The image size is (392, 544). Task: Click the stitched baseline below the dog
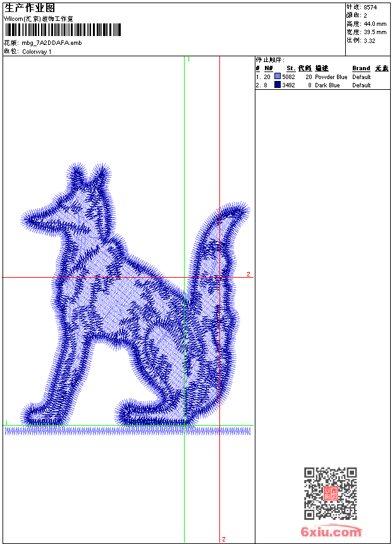[127, 431]
